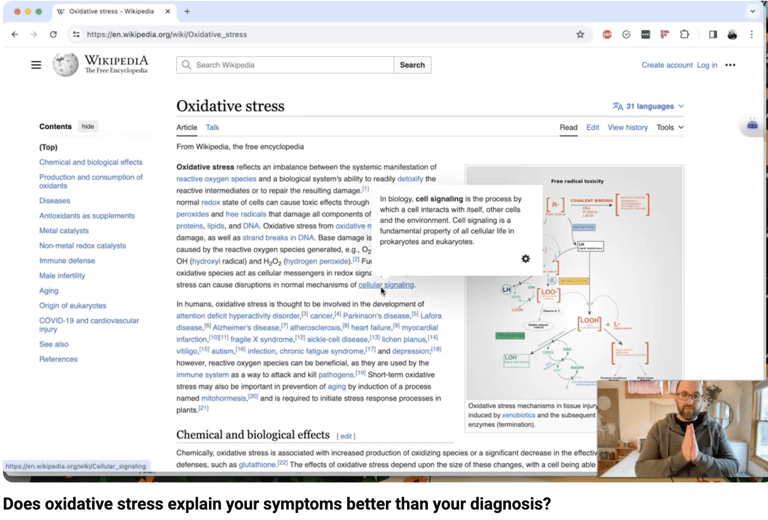
Task: Jump to (Top) in contents
Action: 48,147
